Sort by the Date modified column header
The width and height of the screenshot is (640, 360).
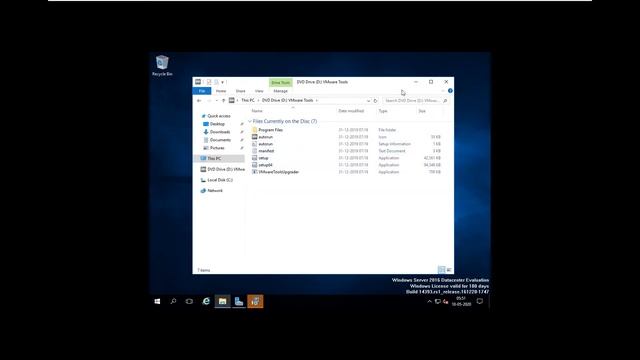[x=351, y=111]
